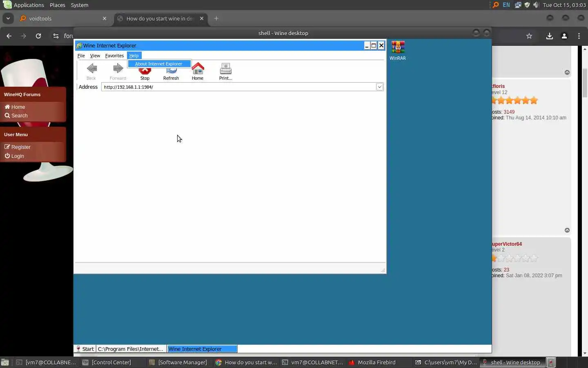
Task: View site information icon in address bar
Action: click(x=56, y=36)
